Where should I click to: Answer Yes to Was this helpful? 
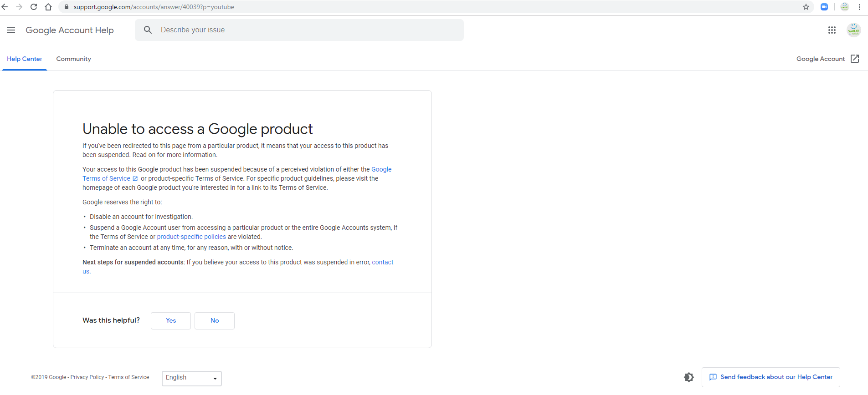(171, 321)
